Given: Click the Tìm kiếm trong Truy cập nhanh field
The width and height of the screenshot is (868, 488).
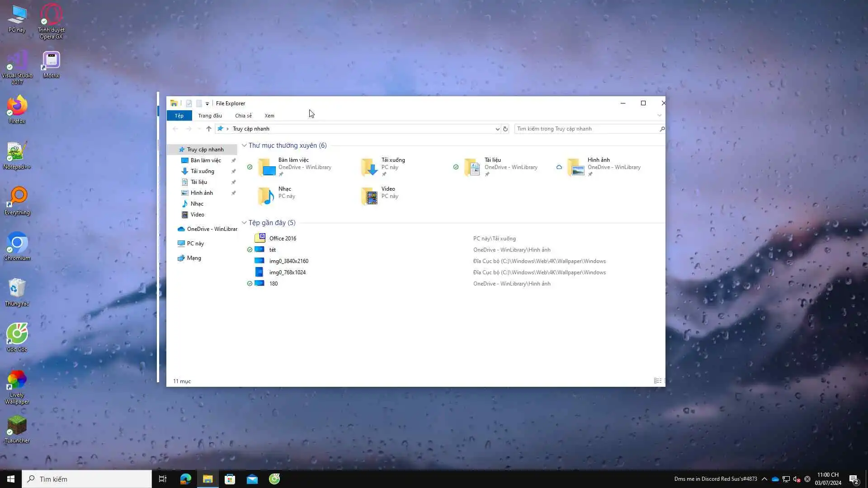Looking at the screenshot, I should (x=585, y=129).
